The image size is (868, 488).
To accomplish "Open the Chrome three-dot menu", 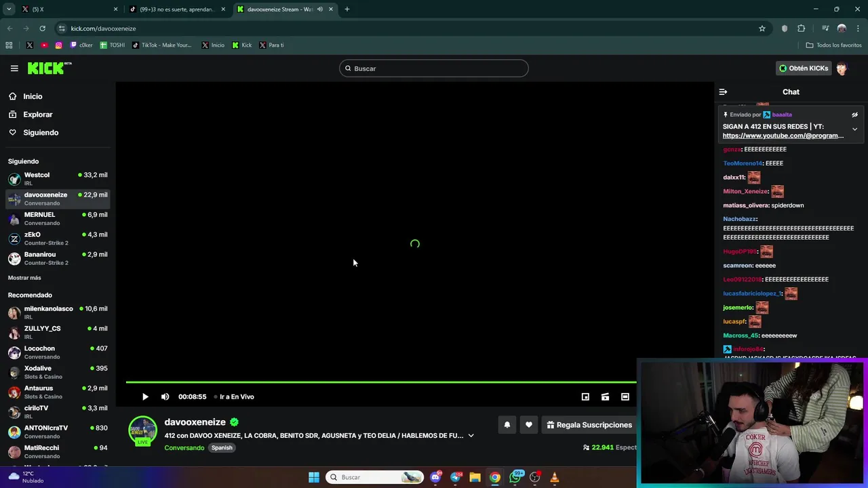I will point(858,28).
